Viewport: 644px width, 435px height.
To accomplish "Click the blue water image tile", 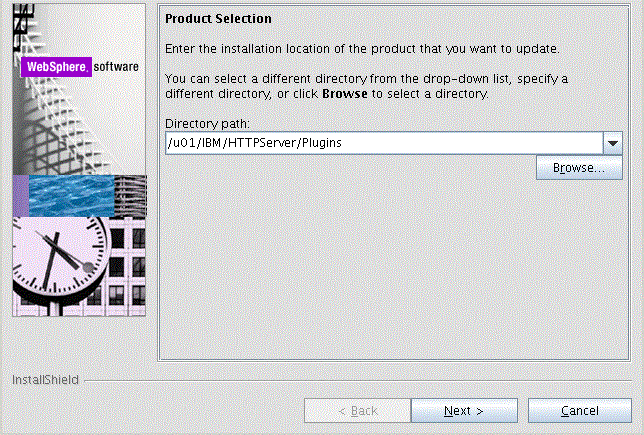I will coord(68,195).
